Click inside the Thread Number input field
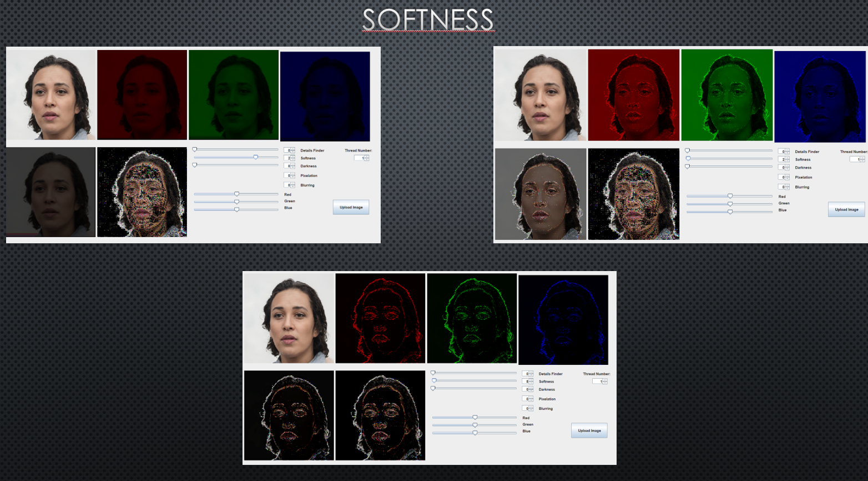The height and width of the screenshot is (481, 868). click(597, 382)
